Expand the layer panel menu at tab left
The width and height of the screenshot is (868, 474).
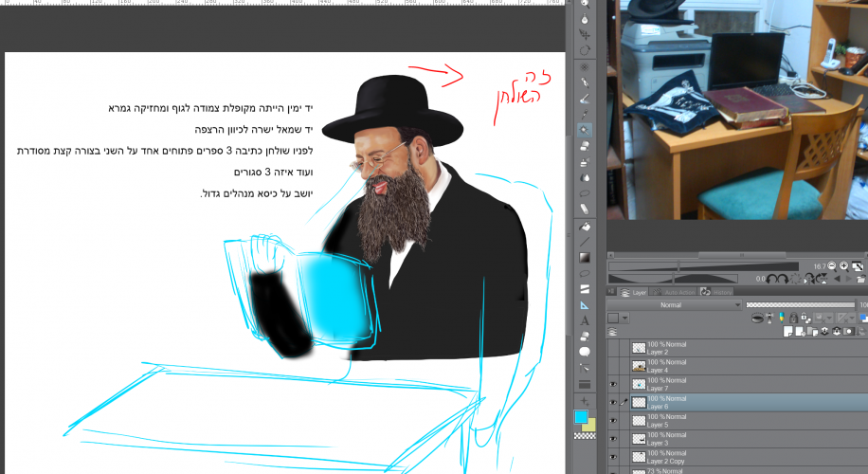[x=612, y=293]
